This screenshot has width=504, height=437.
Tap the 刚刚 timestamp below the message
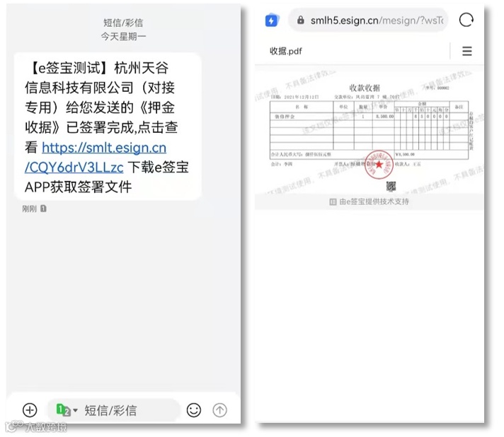(29, 209)
